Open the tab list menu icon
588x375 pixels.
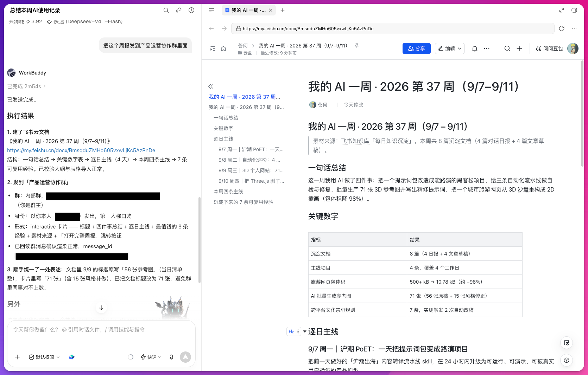click(x=211, y=10)
